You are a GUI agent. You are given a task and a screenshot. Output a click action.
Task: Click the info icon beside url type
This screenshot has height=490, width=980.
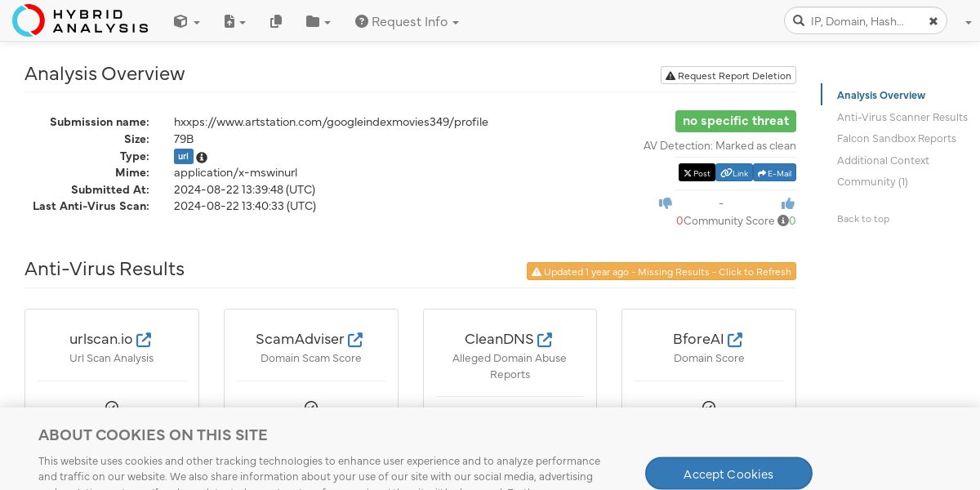pyautogui.click(x=202, y=158)
